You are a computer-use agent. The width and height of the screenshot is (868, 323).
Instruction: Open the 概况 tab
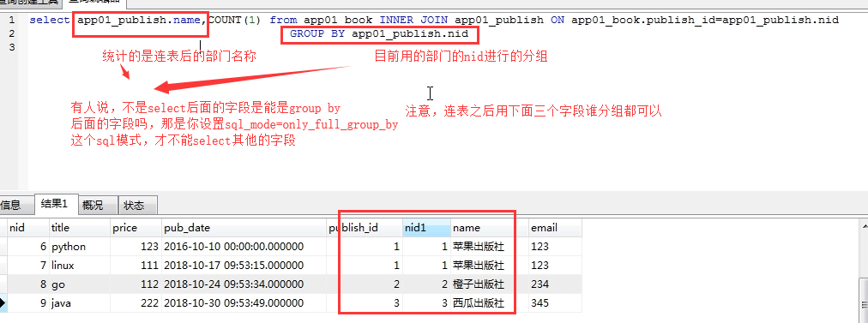pos(98,205)
